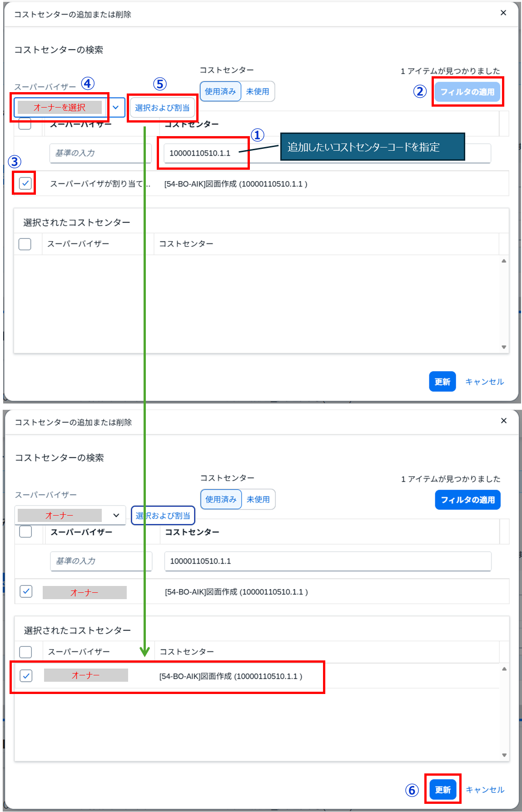Image resolution: width=522 pixels, height=812 pixels.
Task: Click the cost center code field marked ①
Action: pyautogui.click(x=203, y=153)
